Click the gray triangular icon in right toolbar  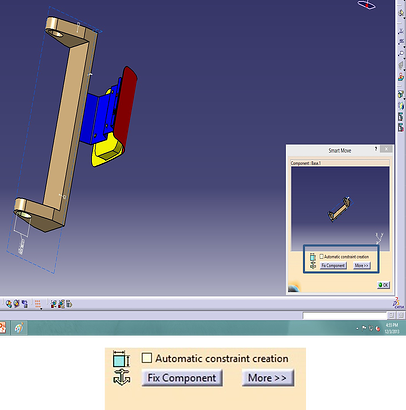coord(401,65)
